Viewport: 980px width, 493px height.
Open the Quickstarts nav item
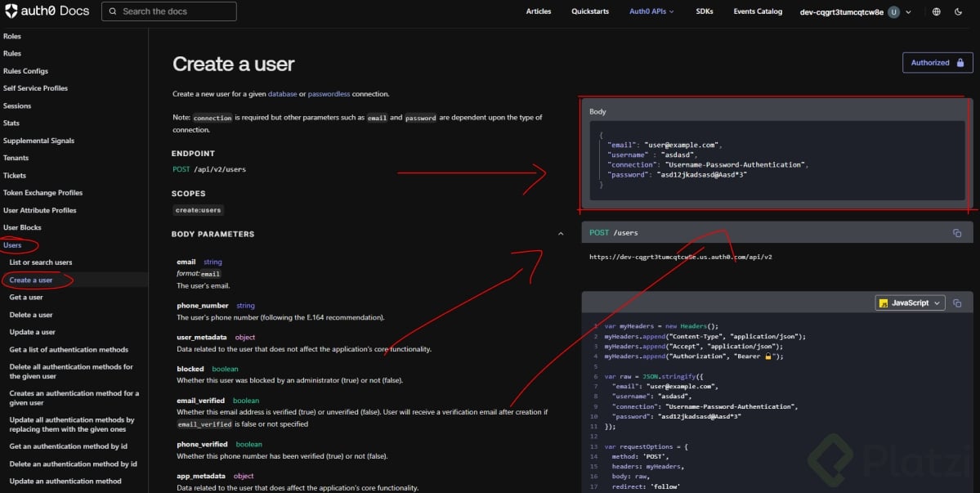[x=590, y=11]
